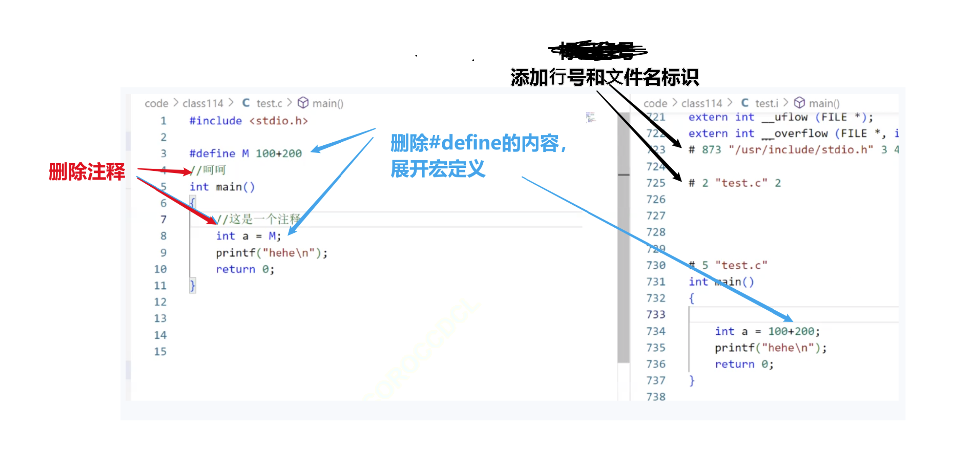Image resolution: width=980 pixels, height=465 pixels.
Task: Click the #define M 100+200 line
Action: pos(245,153)
